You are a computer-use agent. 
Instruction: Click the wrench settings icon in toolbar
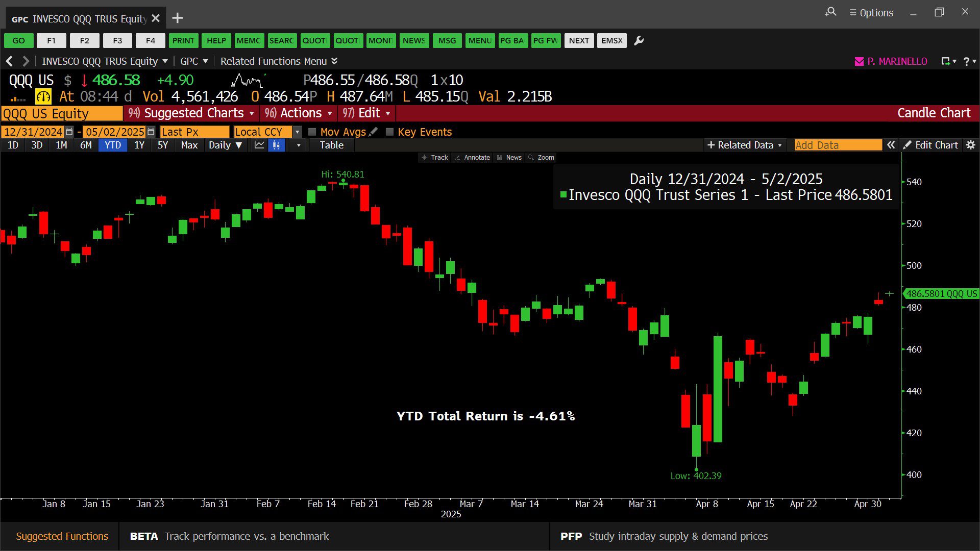(639, 41)
